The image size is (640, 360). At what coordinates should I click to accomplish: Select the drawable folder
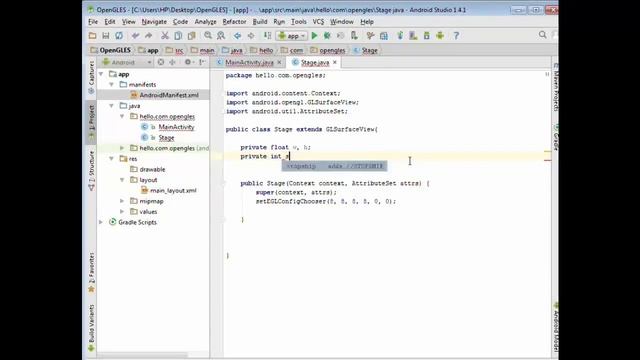pos(147,169)
